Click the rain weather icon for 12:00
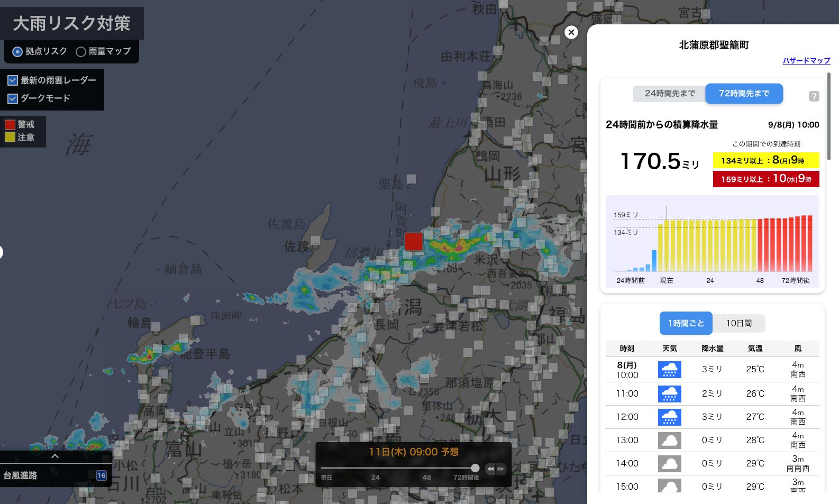 tap(669, 417)
